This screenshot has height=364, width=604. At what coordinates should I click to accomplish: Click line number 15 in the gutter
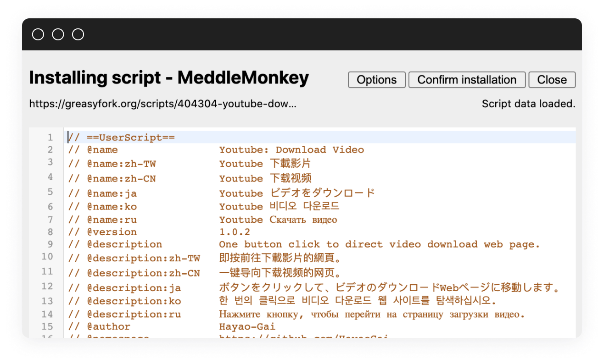(x=47, y=326)
